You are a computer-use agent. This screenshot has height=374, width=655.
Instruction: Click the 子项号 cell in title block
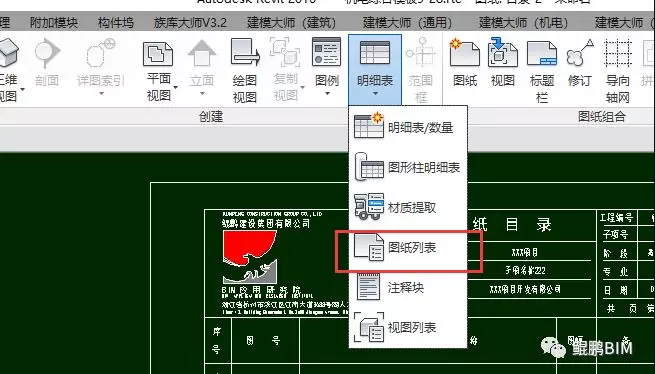point(615,234)
